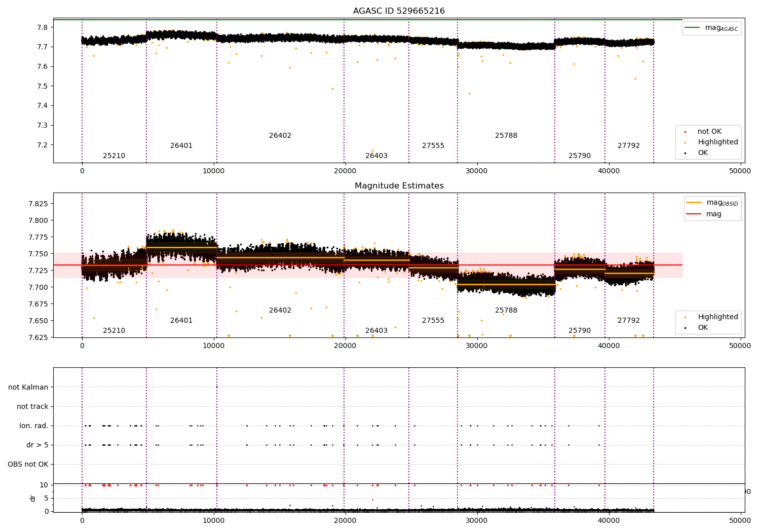Click the 'not track' y-axis label

point(32,407)
